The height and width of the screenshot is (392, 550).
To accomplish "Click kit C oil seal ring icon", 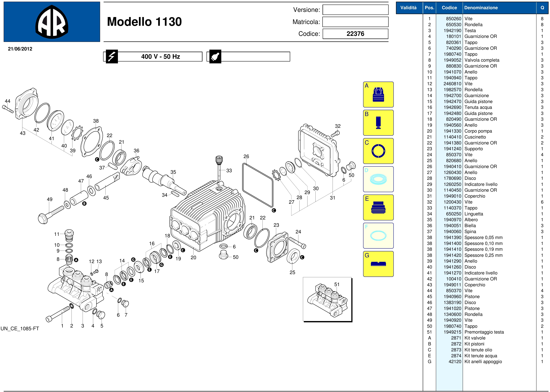I will point(378,151).
